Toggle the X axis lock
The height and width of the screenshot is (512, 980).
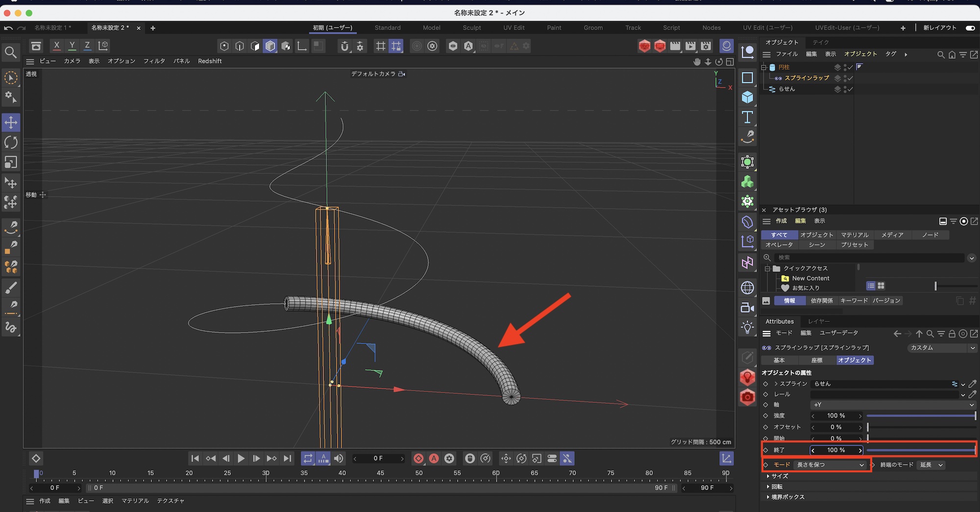point(57,46)
